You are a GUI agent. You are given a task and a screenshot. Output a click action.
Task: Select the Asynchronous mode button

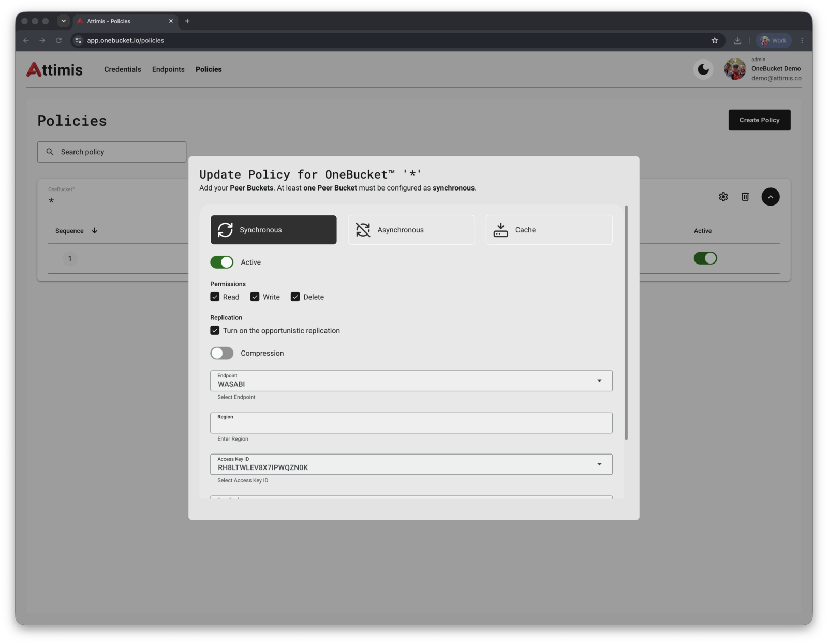click(411, 230)
